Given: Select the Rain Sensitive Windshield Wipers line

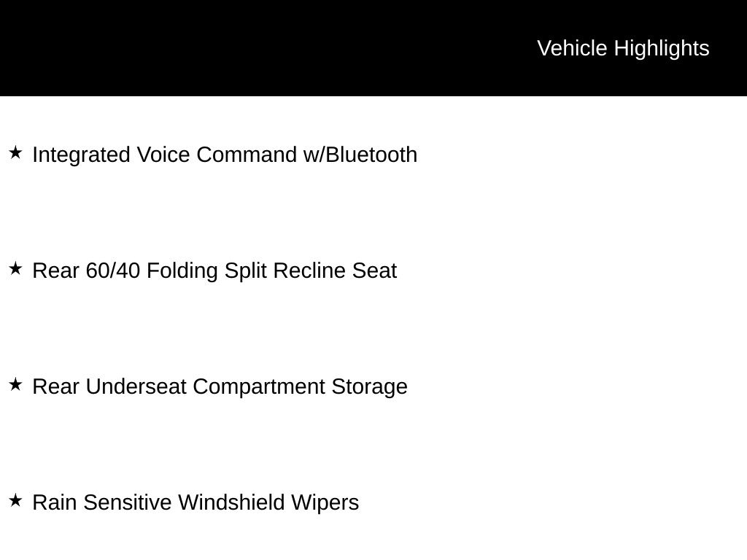Looking at the screenshot, I should (x=196, y=502).
